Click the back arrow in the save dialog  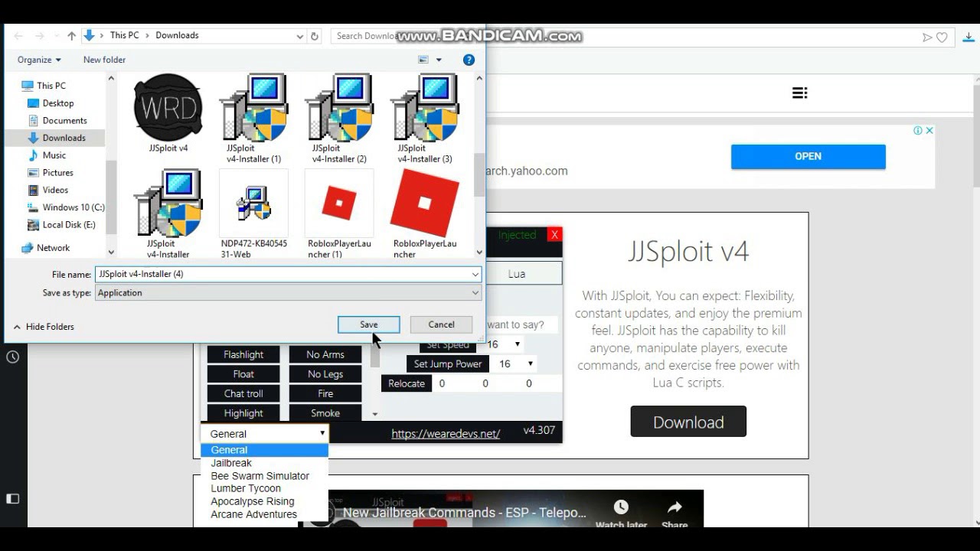coord(18,36)
